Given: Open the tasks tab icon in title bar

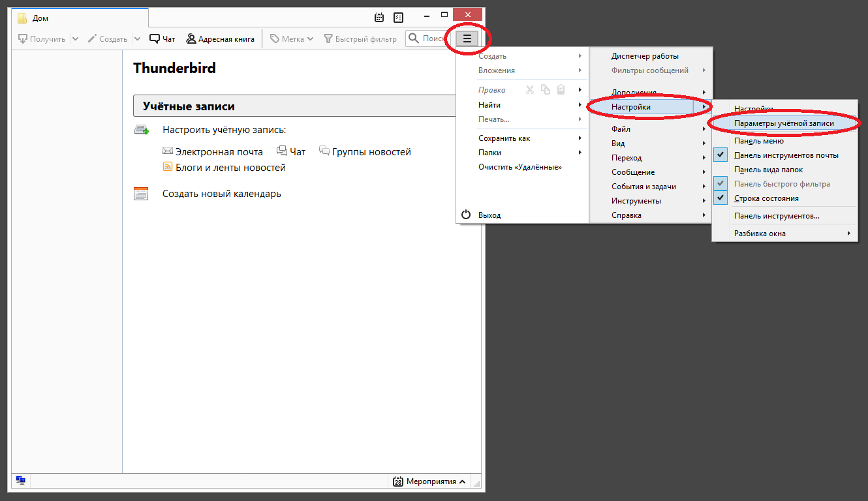Looking at the screenshot, I should click(398, 17).
